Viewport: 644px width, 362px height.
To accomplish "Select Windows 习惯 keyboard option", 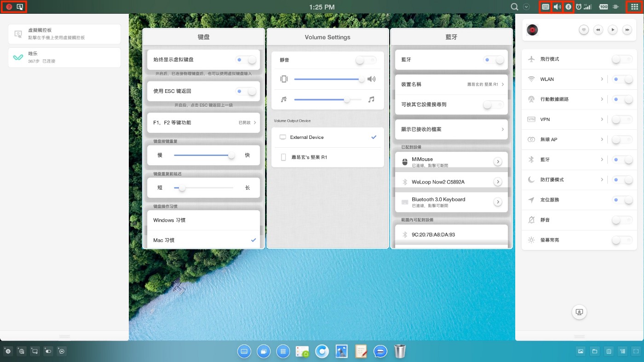I will coord(203,220).
